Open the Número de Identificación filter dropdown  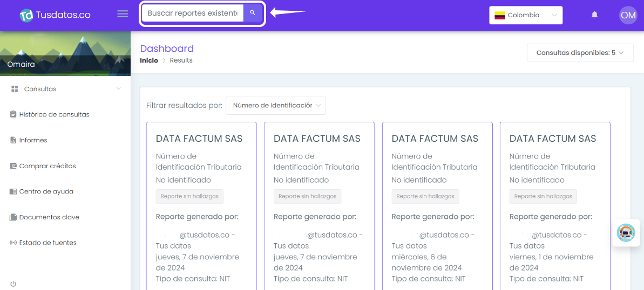tap(276, 106)
